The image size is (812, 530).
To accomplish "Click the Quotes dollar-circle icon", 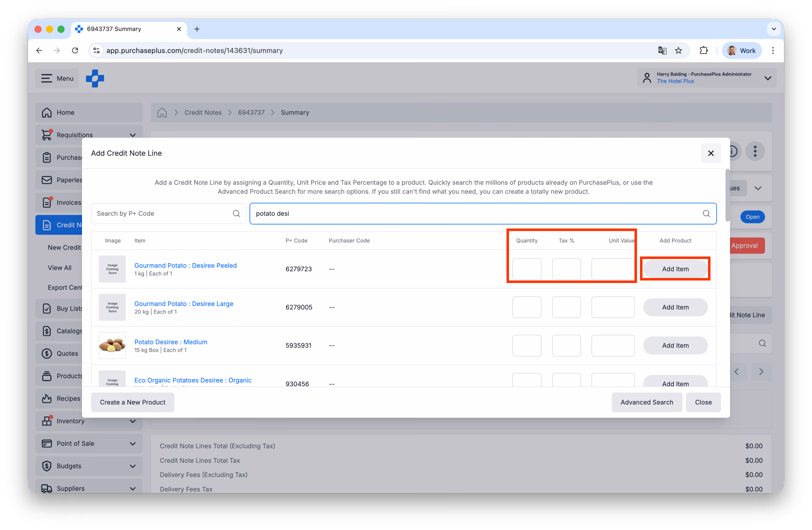I will coord(47,353).
